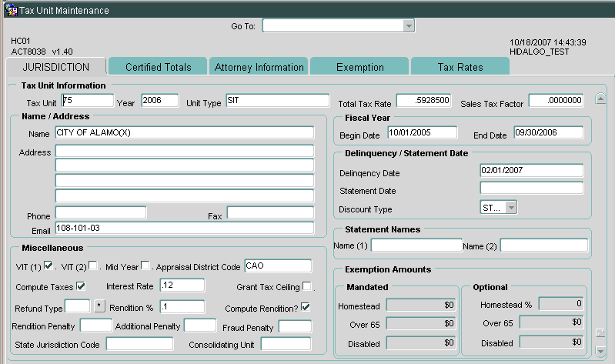Viewport: 615px width, 364px height.
Task: Click the Sales Tax Factor field
Action: click(557, 100)
